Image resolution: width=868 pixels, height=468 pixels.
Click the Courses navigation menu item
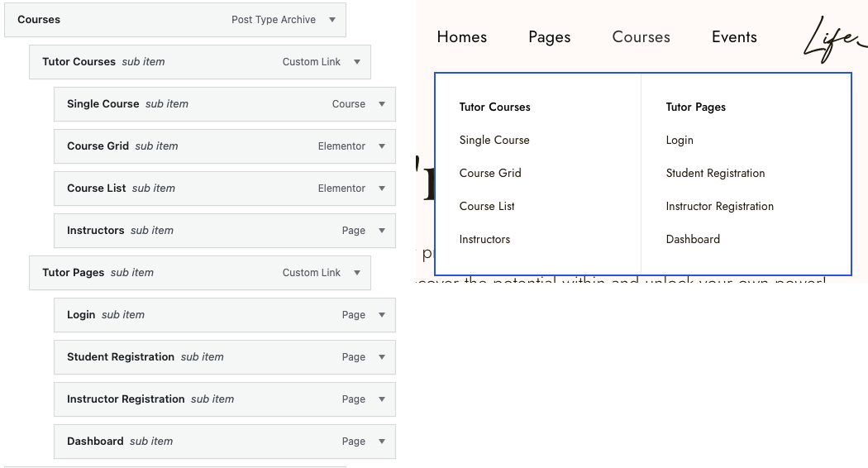[x=641, y=37]
